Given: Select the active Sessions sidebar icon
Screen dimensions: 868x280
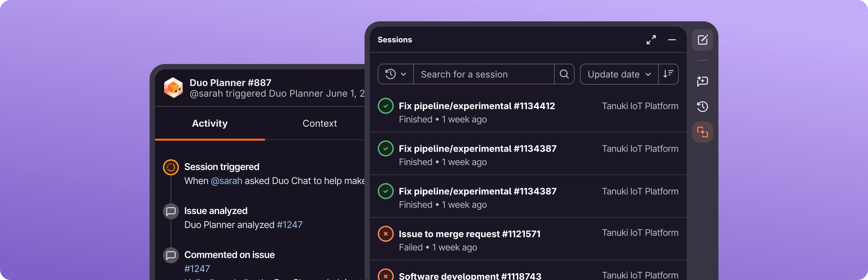Looking at the screenshot, I should tap(702, 132).
